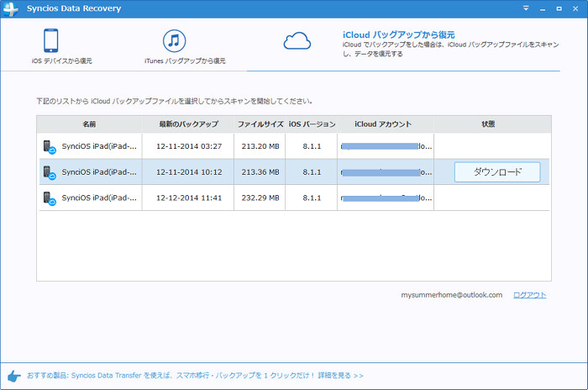Click the pointing hand icon in footer
The height and width of the screenshot is (390, 588).
click(14, 376)
